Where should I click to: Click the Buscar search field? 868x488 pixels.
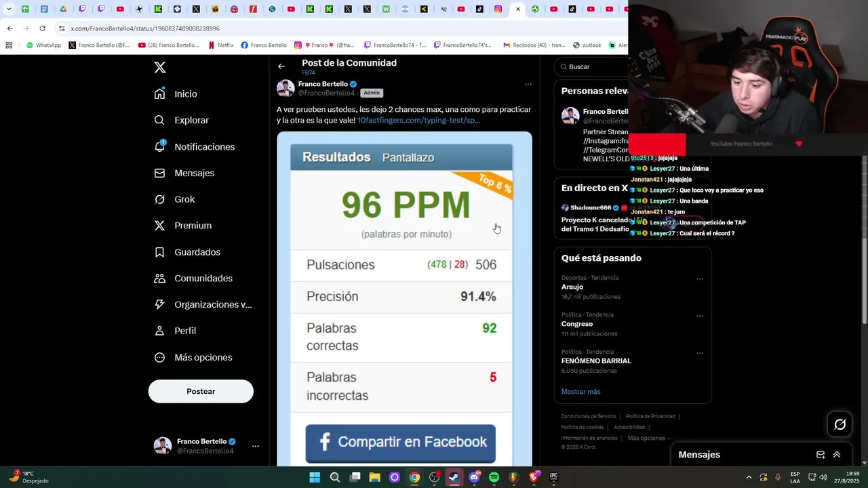coord(591,66)
